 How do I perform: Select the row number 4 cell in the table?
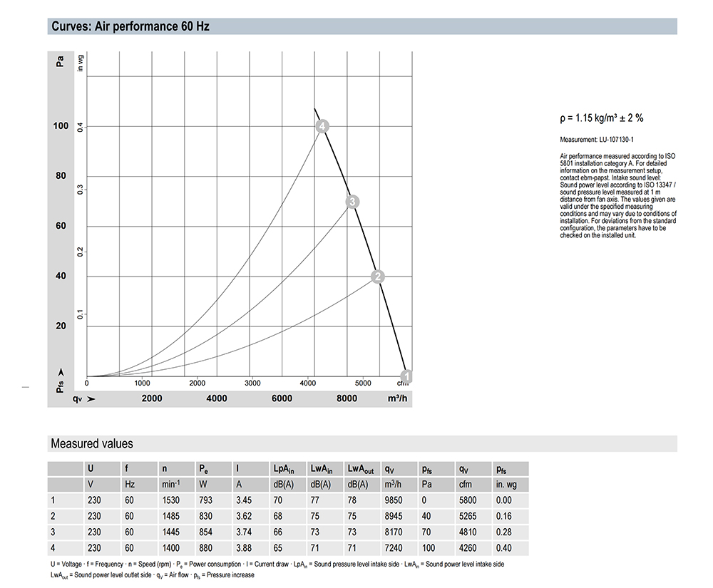coord(53,548)
